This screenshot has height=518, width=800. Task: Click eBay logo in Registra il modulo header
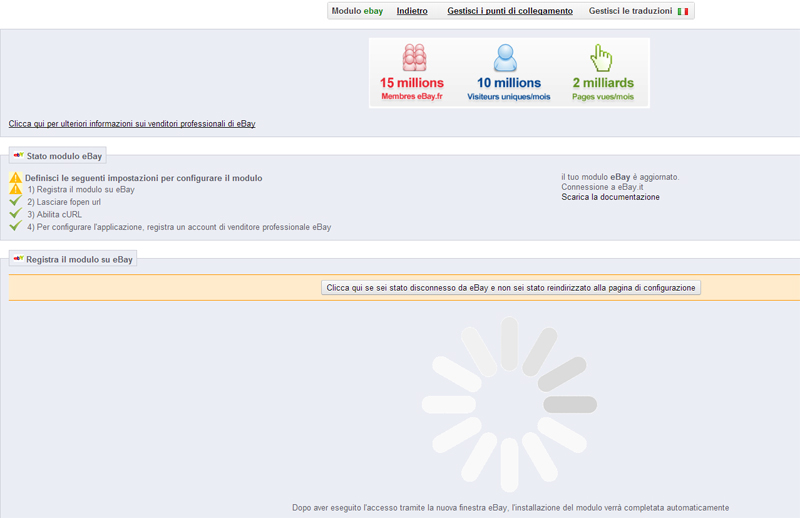click(x=18, y=258)
